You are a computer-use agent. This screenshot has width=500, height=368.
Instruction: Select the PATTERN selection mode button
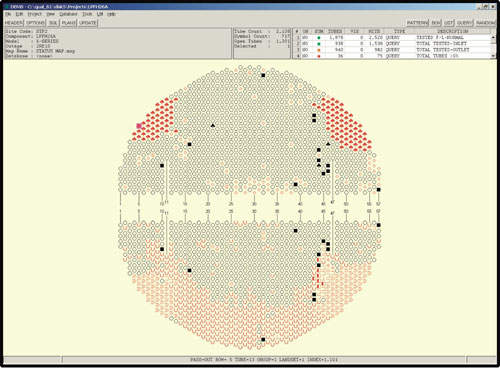(417, 23)
